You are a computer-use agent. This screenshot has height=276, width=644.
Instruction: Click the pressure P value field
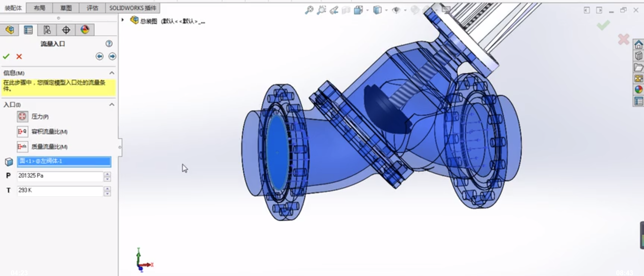coord(60,176)
